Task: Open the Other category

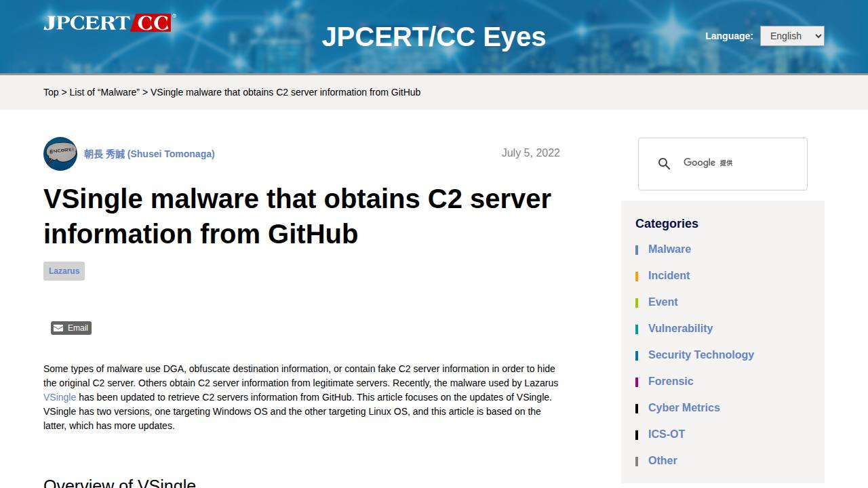Action: pyautogui.click(x=663, y=461)
